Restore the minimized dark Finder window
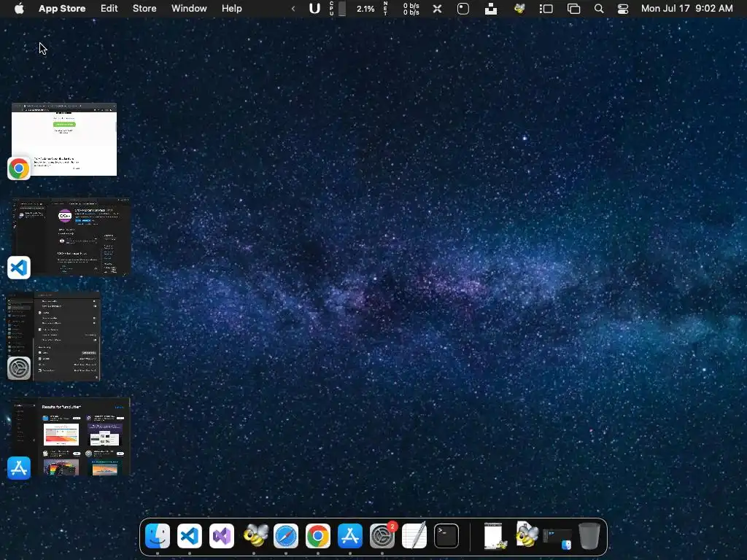Screen dimensions: 747x560 pyautogui.click(x=557, y=537)
